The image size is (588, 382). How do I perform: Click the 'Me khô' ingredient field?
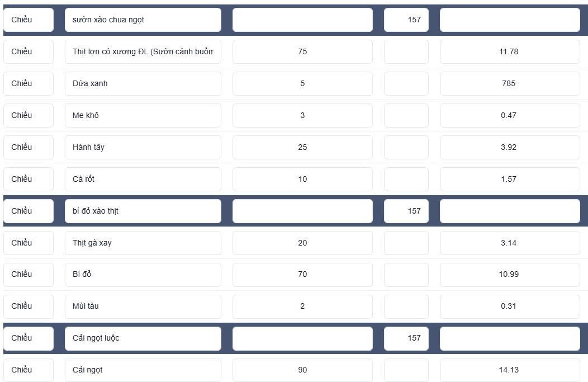143,116
